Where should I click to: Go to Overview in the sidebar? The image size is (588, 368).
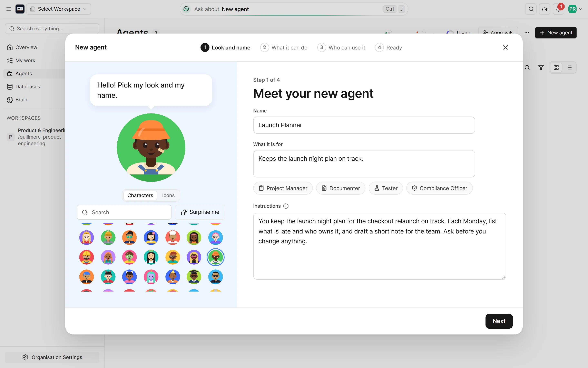[x=26, y=47]
